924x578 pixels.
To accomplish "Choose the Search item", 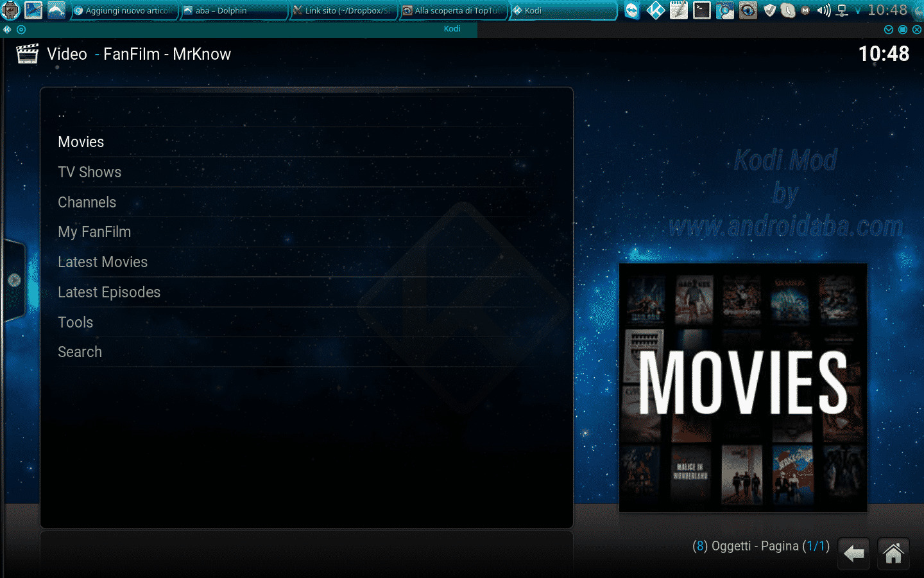I will [307, 352].
